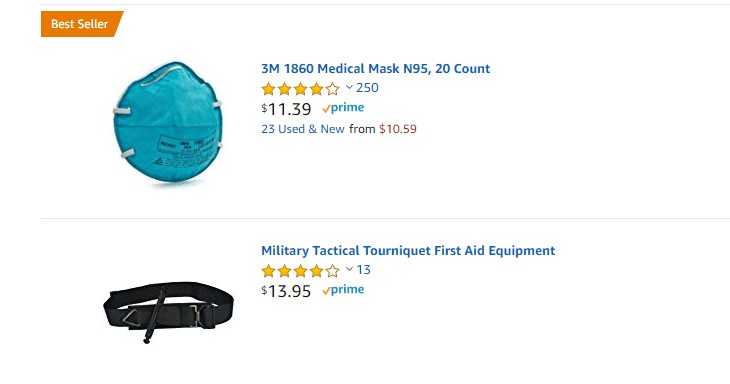This screenshot has height=384, width=730.
Task: Click the prime logo beside the $13.95 price
Action: coord(343,290)
